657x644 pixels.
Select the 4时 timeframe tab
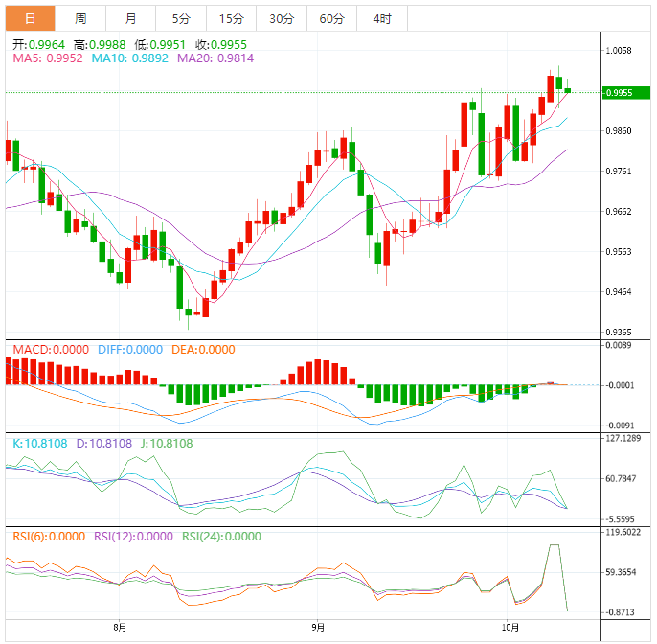click(x=381, y=18)
